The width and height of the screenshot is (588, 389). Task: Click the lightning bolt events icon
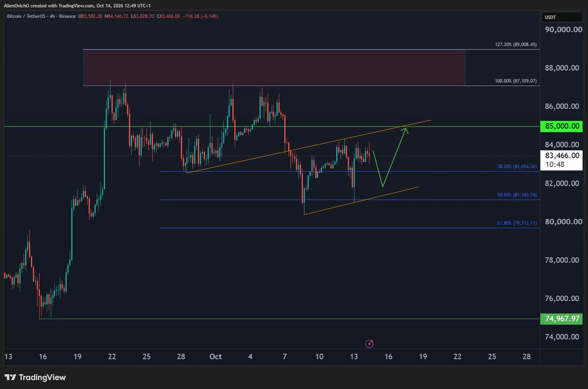click(x=371, y=344)
